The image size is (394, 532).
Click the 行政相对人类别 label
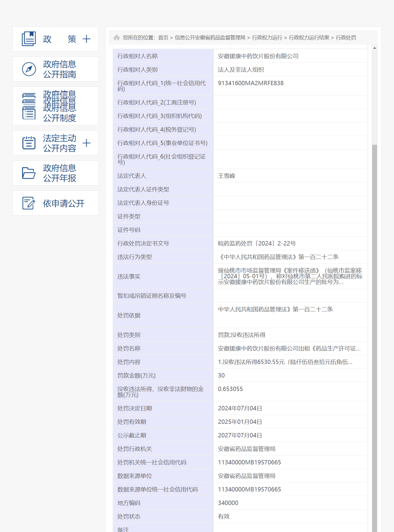137,70
